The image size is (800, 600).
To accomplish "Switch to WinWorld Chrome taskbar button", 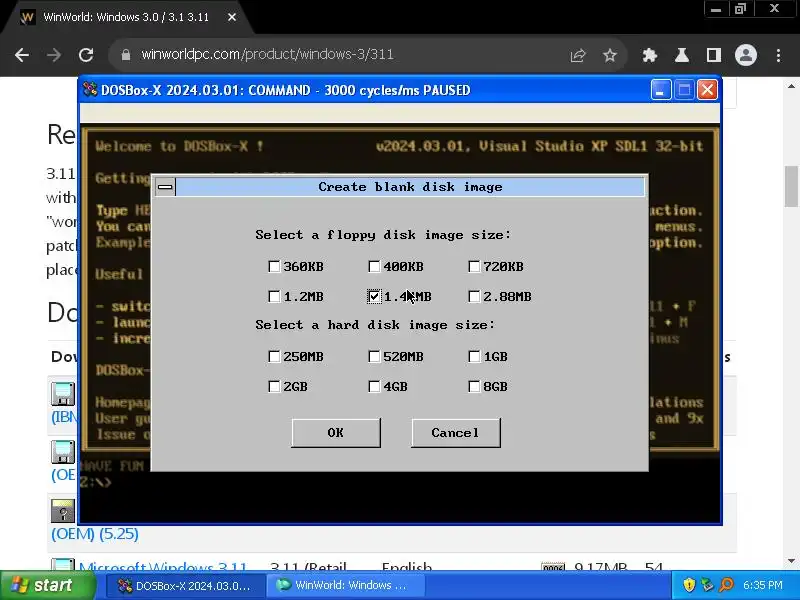I will click(x=346, y=585).
